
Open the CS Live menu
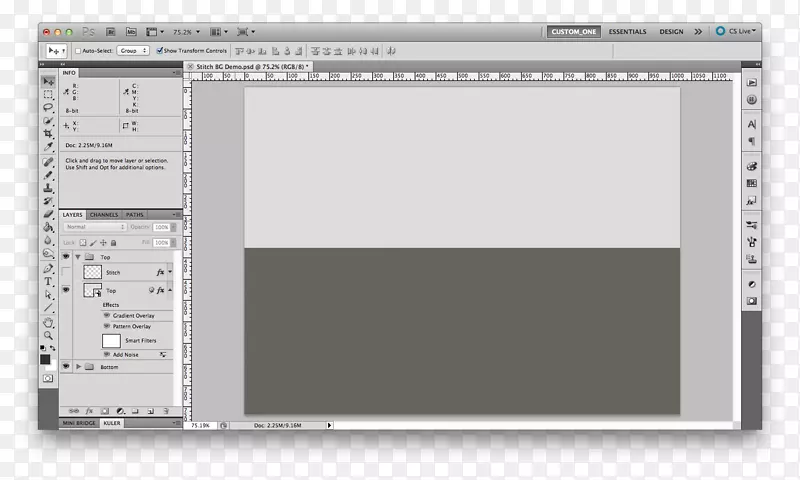pyautogui.click(x=738, y=32)
